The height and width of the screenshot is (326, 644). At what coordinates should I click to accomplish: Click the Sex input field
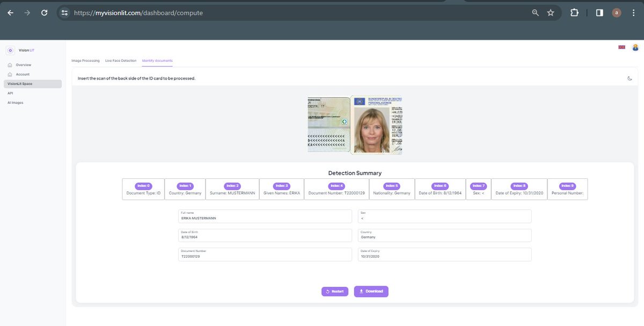click(445, 216)
